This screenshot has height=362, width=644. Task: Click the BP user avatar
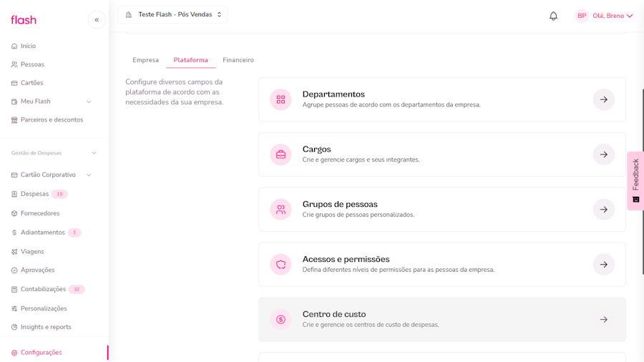[582, 16]
